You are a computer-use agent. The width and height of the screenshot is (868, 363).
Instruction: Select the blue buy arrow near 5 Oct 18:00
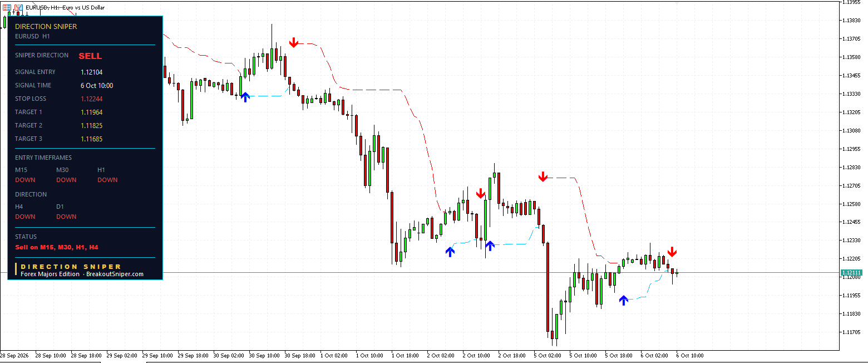pyautogui.click(x=624, y=300)
